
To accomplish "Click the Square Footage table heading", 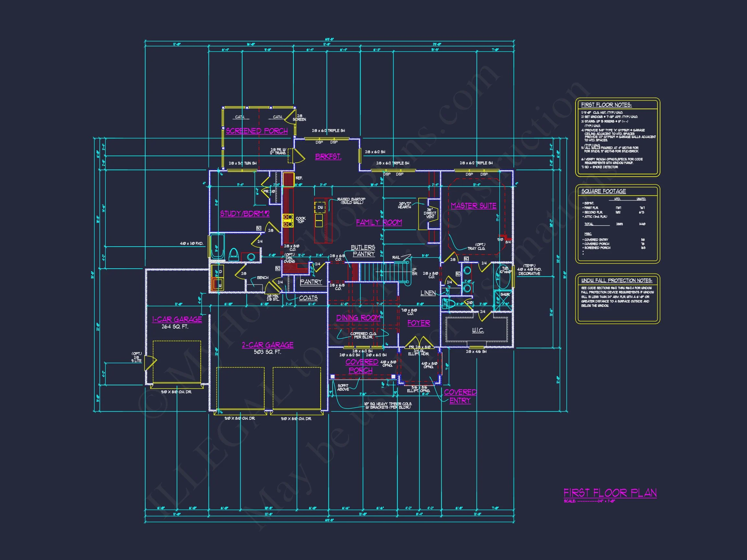I will coord(603,191).
